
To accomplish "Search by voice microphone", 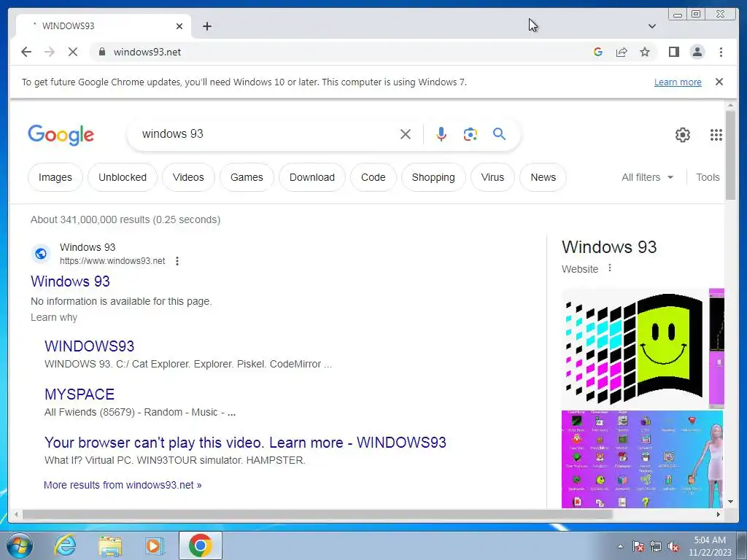I will click(441, 134).
